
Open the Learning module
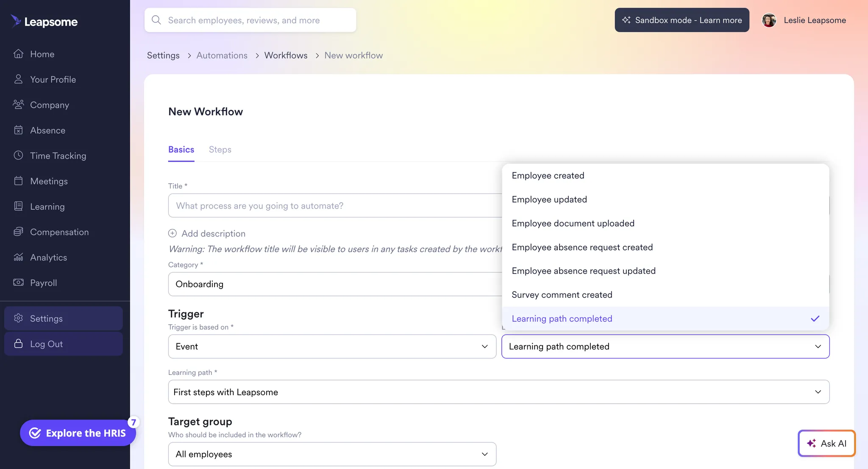(47, 207)
